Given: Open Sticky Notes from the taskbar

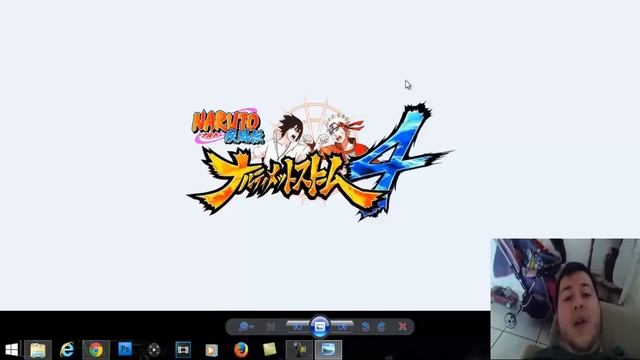Looking at the screenshot, I should tap(270, 350).
